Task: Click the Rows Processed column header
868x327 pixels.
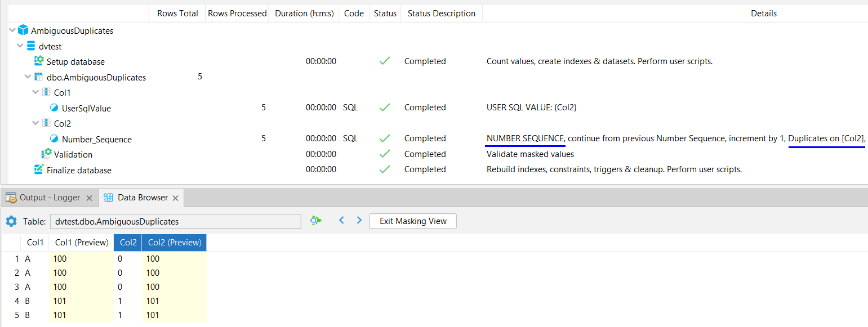Action: click(237, 14)
